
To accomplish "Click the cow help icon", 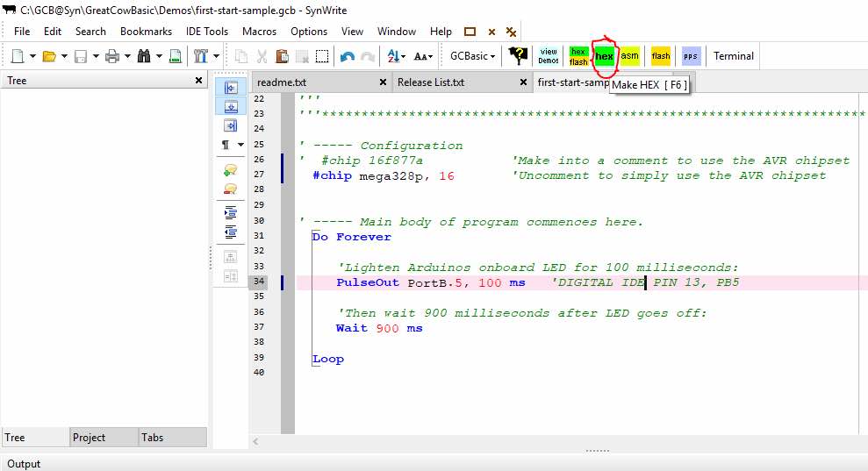I will 518,55.
